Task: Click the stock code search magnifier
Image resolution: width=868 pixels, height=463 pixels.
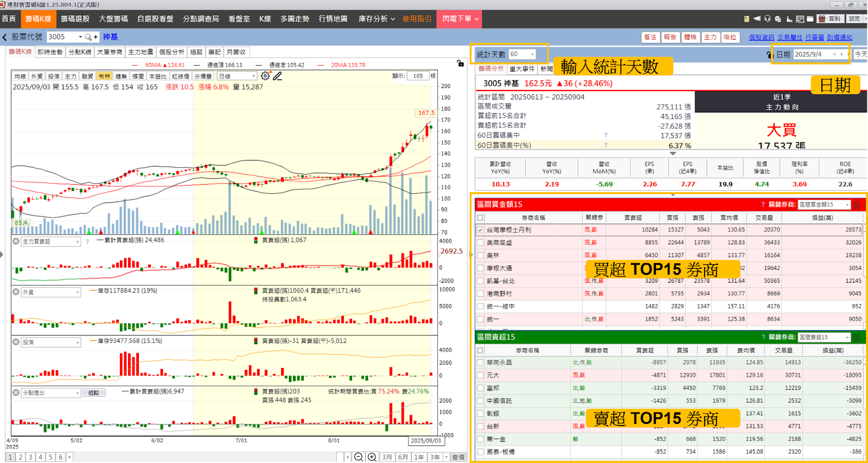Action: click(x=88, y=37)
